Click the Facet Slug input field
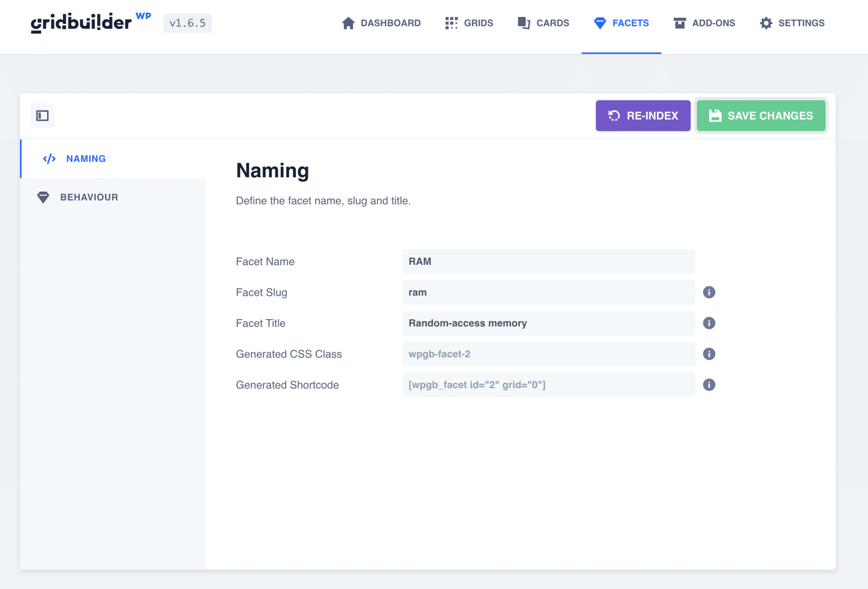Screen dimensions: 868x589 point(548,292)
